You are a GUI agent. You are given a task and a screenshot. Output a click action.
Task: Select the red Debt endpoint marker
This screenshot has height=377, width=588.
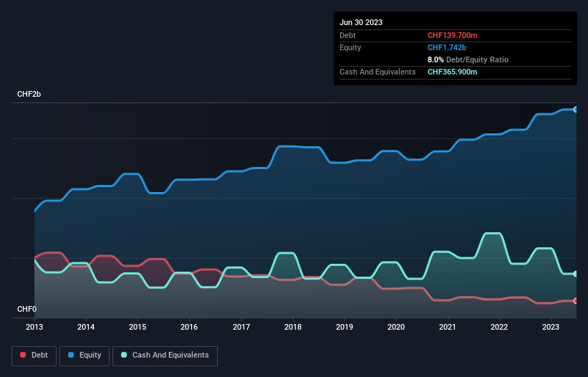click(x=575, y=301)
